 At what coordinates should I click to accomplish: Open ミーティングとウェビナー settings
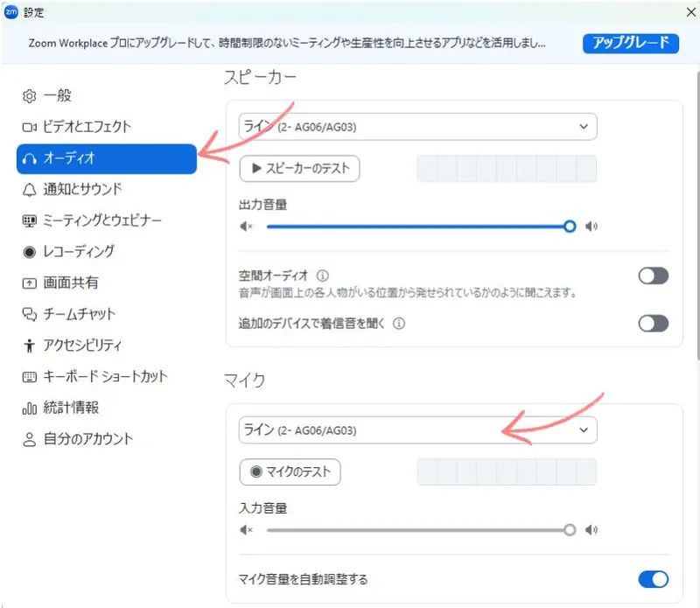point(102,220)
